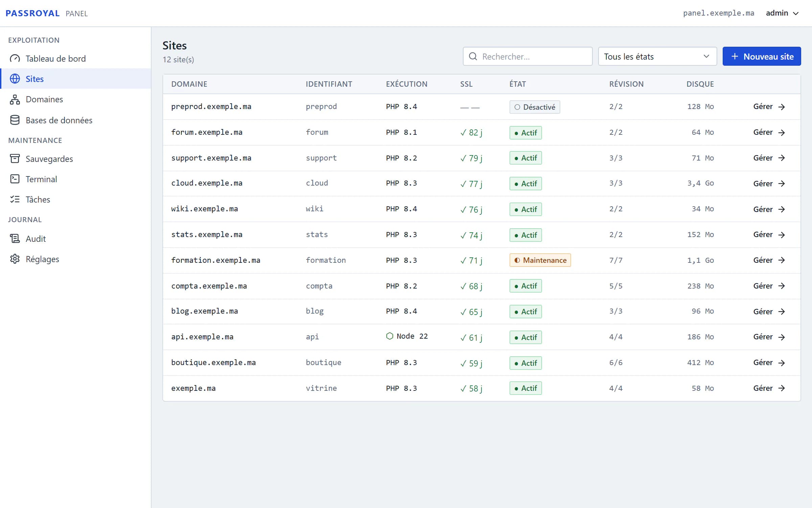The width and height of the screenshot is (812, 508).
Task: Open Bases de données section
Action: (x=76, y=120)
